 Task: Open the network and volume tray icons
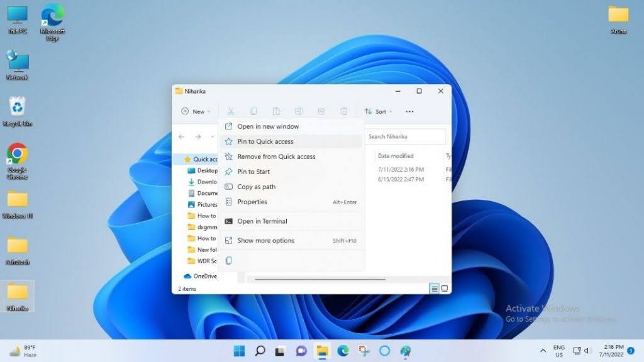click(581, 351)
